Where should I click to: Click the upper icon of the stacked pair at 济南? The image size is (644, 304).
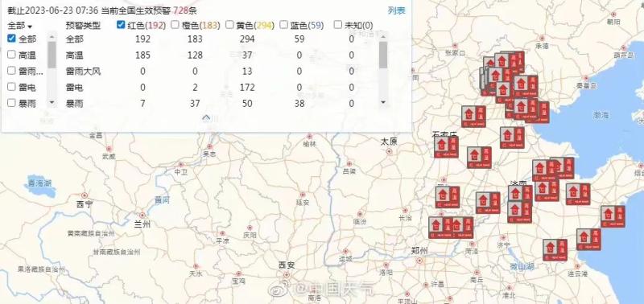coord(520,193)
